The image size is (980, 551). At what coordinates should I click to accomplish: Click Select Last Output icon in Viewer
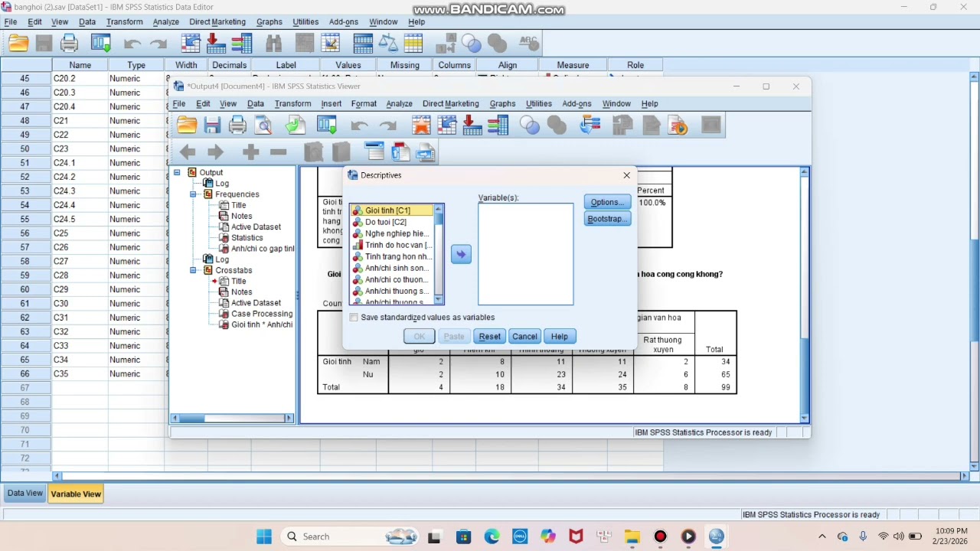(x=590, y=125)
